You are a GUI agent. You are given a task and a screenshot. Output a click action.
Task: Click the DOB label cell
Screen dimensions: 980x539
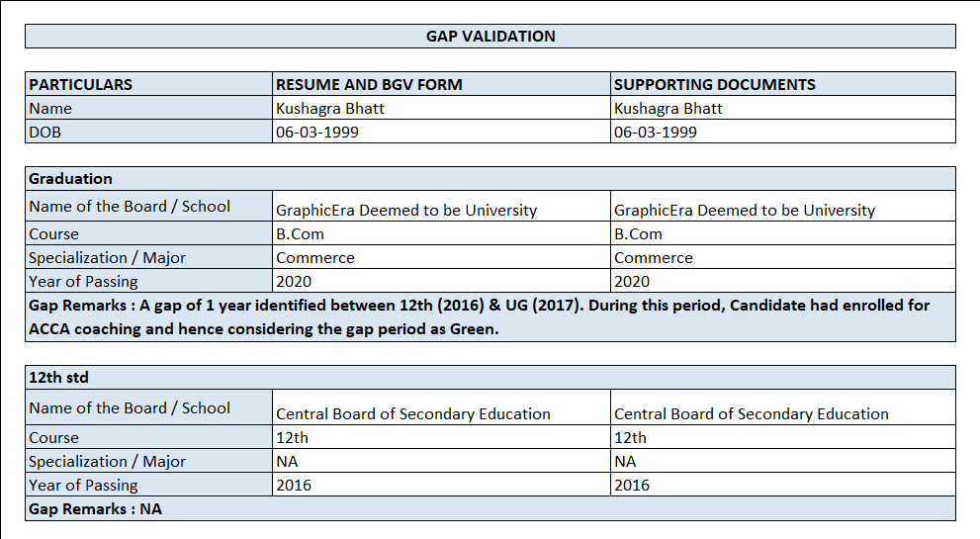pyautogui.click(x=148, y=132)
